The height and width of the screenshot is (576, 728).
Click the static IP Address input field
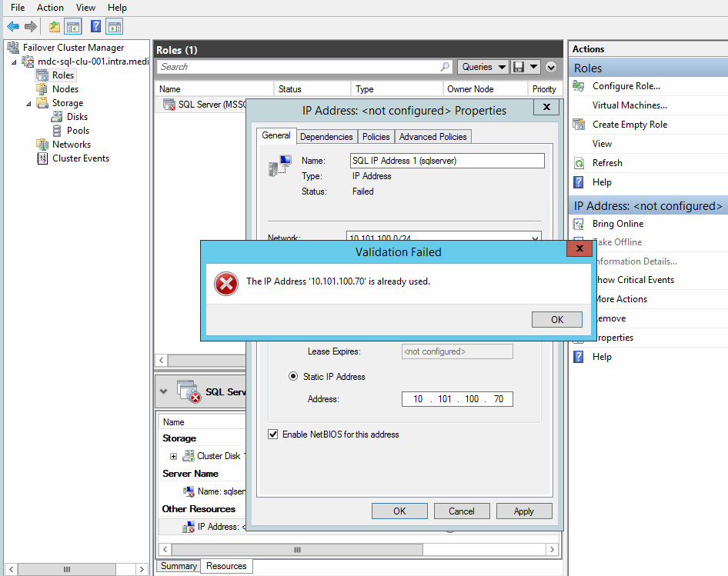pyautogui.click(x=457, y=399)
